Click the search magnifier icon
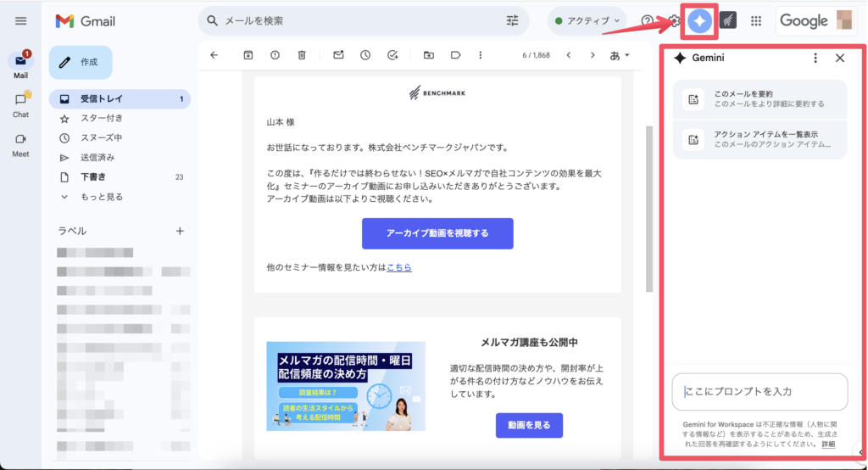The height and width of the screenshot is (470, 868). (x=212, y=21)
